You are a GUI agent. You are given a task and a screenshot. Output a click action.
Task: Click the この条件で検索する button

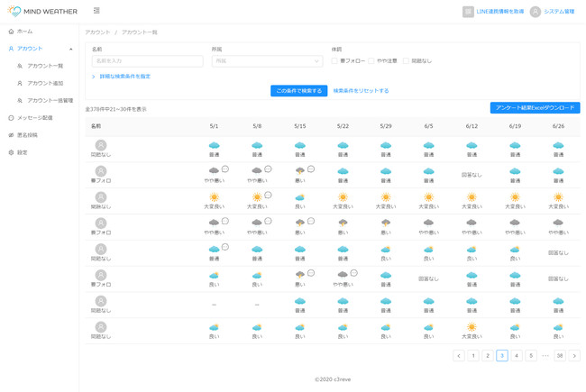point(298,91)
